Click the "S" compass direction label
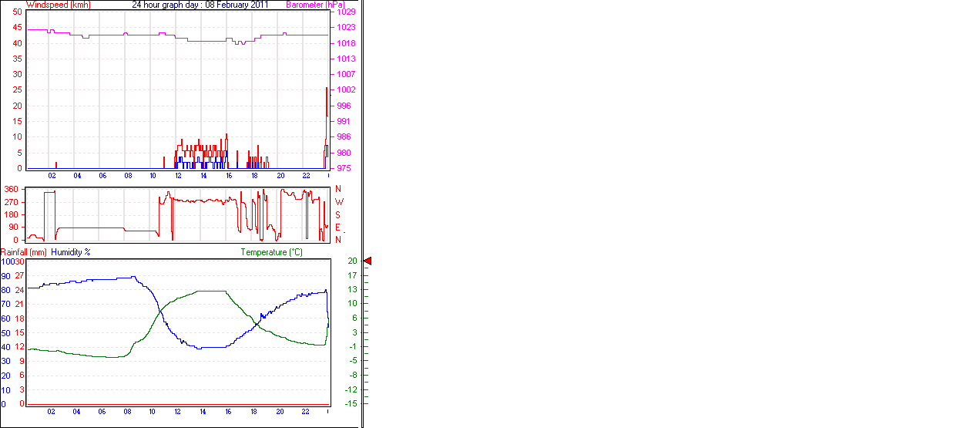Screen dimensions: 980x428 [x=338, y=214]
